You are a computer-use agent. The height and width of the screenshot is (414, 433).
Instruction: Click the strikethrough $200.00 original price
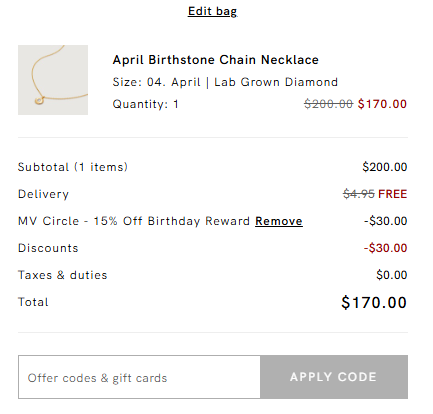tap(328, 104)
